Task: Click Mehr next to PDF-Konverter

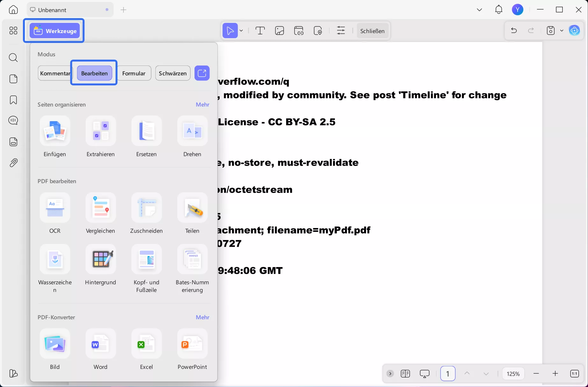Action: [202, 317]
